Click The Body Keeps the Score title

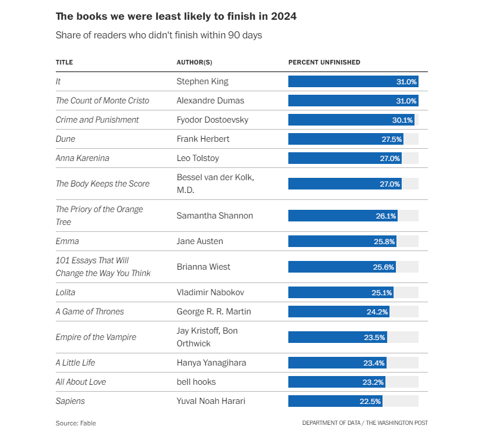pos(102,184)
